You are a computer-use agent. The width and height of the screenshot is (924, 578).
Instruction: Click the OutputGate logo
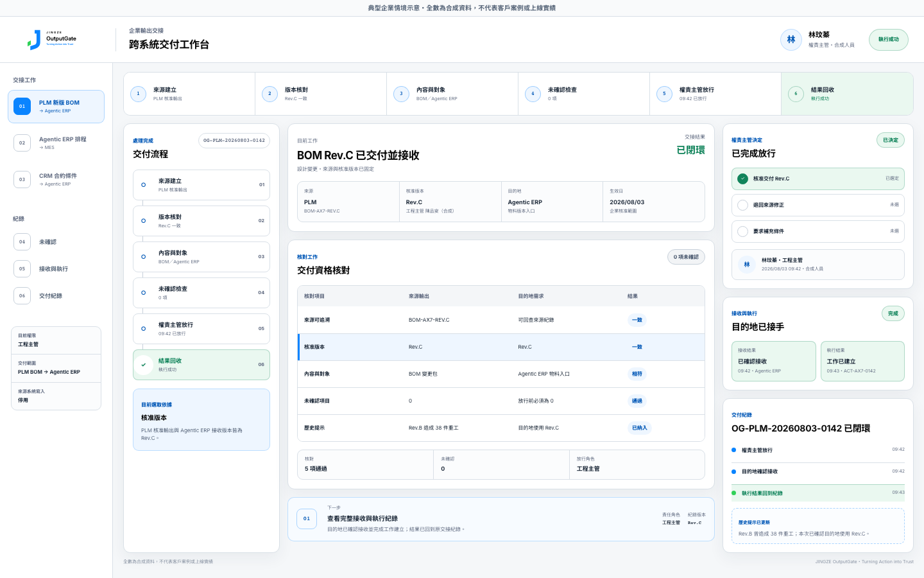click(52, 39)
